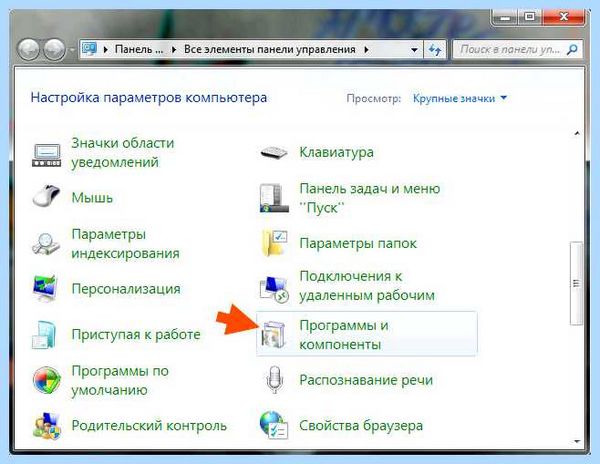Open recent pages dropdown next to Forward

click(x=71, y=50)
